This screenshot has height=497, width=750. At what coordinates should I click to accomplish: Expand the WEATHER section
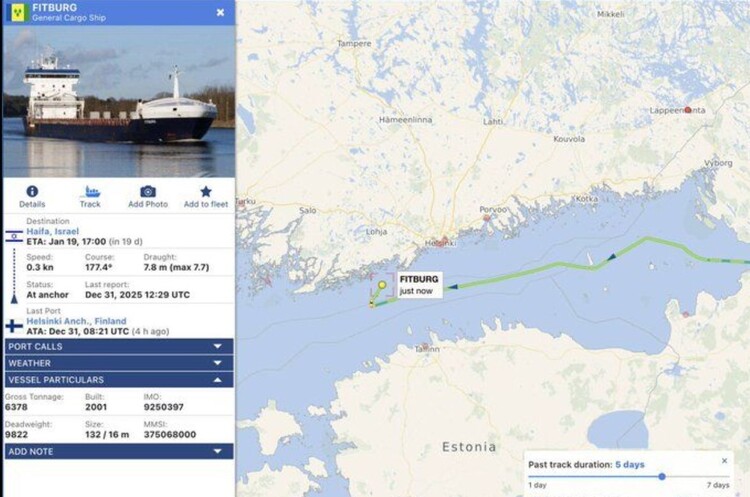(x=119, y=363)
